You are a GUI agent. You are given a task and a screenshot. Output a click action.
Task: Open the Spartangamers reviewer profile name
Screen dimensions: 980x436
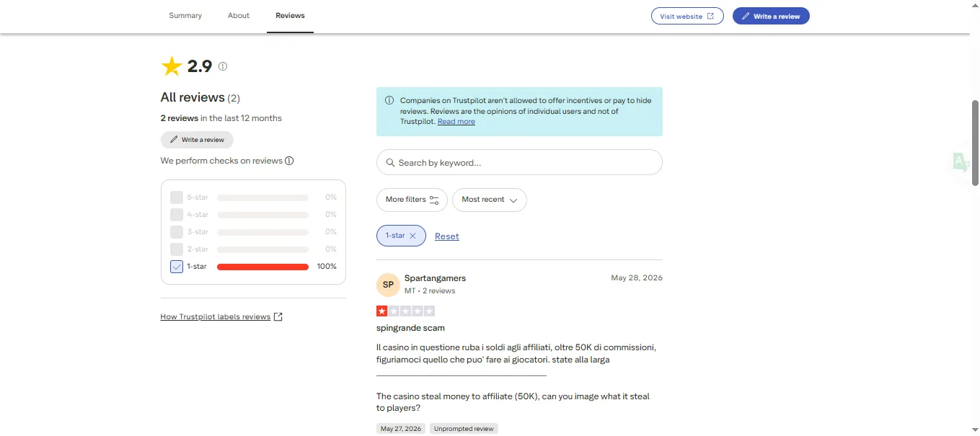point(435,278)
